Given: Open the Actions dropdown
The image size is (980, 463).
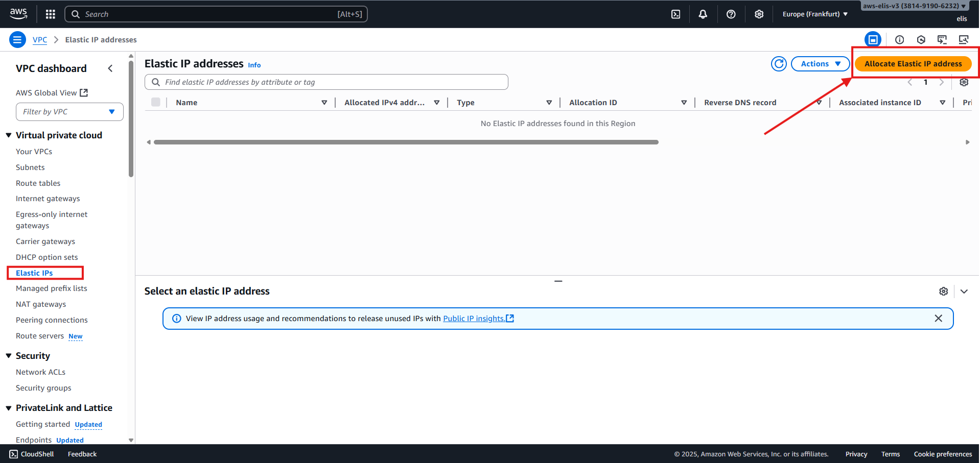Looking at the screenshot, I should tap(820, 64).
